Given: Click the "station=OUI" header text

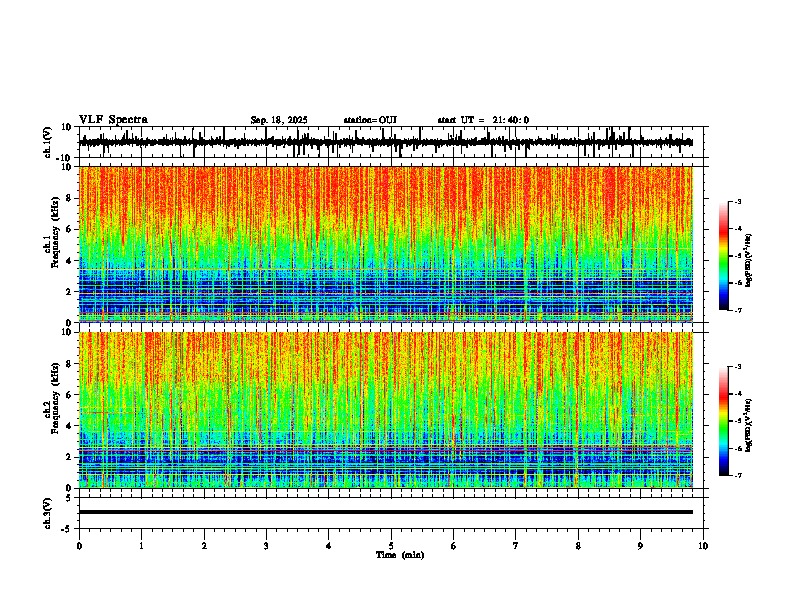Looking at the screenshot, I should pyautogui.click(x=370, y=120).
